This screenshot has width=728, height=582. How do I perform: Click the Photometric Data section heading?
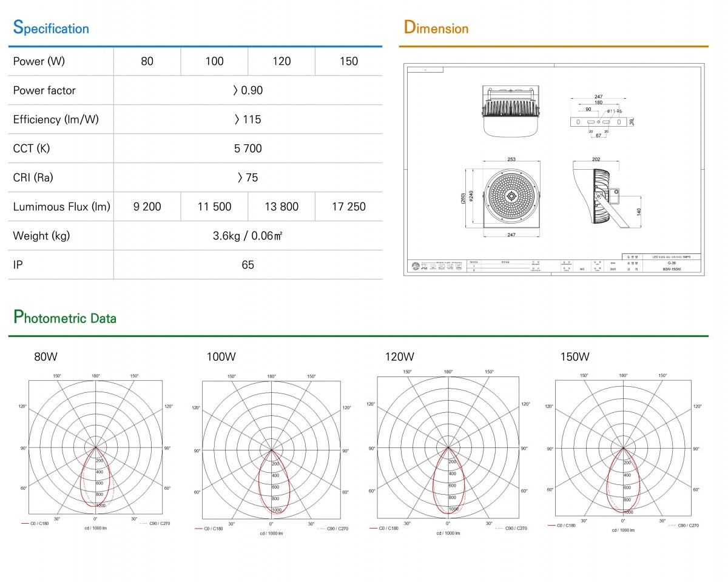(65, 318)
